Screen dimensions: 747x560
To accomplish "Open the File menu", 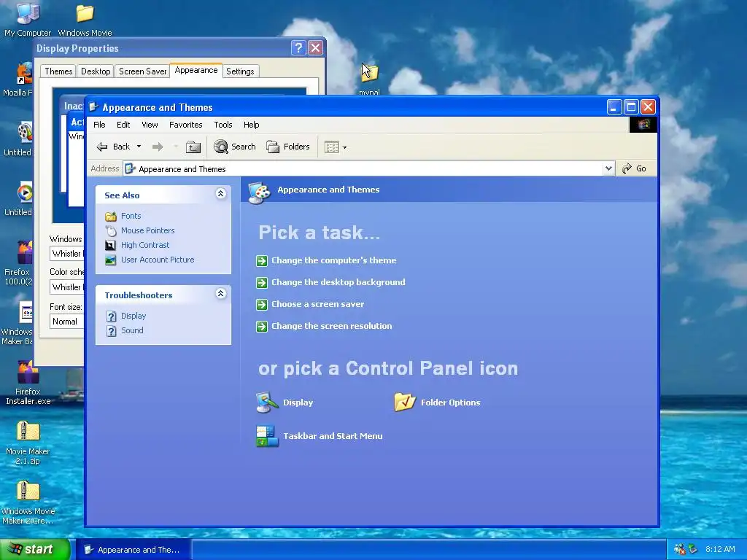I will (99, 125).
